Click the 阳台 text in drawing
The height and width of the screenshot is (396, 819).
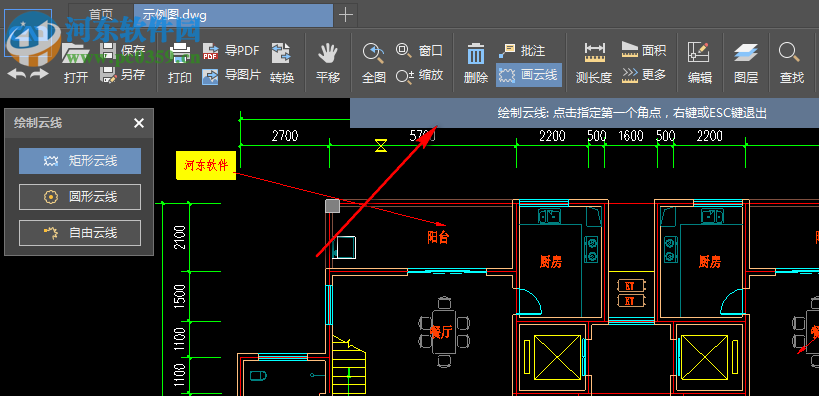438,238
